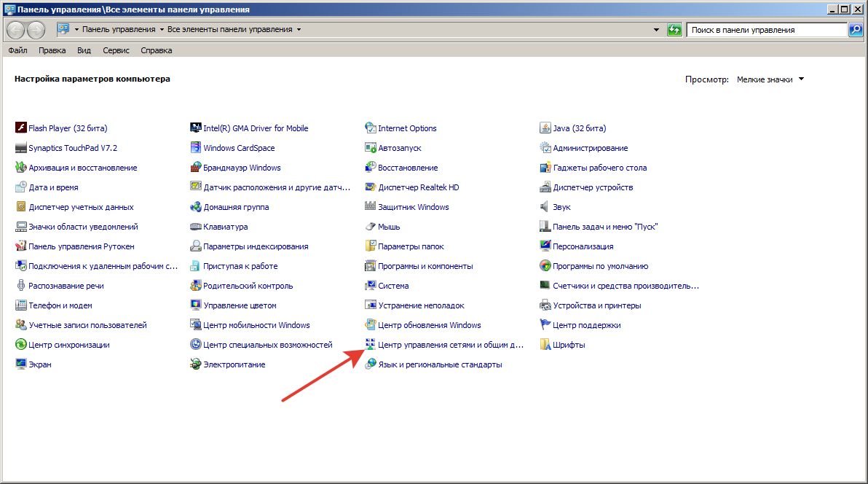Open Параметры индексирования link
The image size is (868, 484).
pyautogui.click(x=256, y=246)
